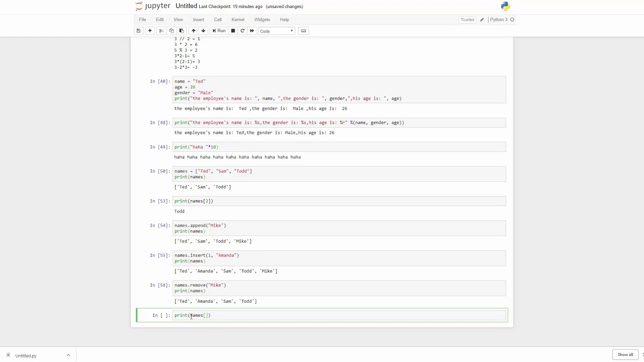Click the Trusted notebook indicator
The image size is (644, 362).
point(467,20)
